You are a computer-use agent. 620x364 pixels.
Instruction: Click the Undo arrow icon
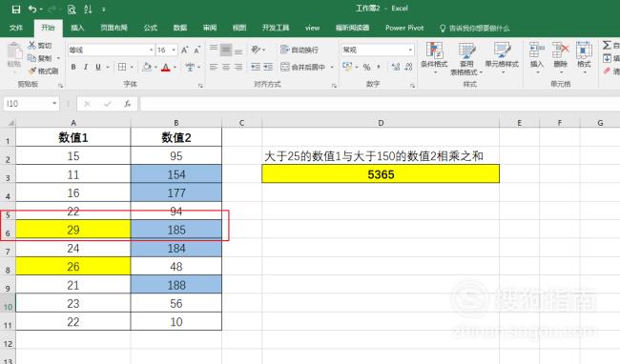point(32,10)
